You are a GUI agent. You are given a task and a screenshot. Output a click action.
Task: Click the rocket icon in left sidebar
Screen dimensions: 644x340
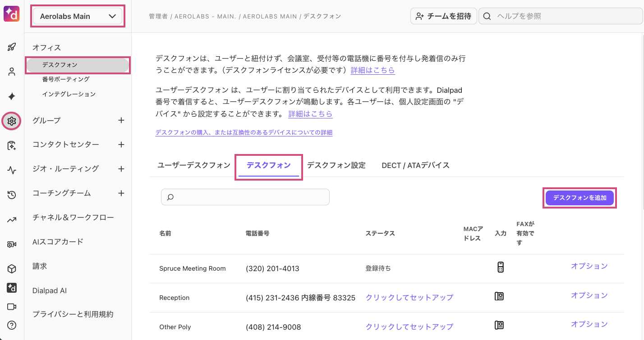point(12,47)
